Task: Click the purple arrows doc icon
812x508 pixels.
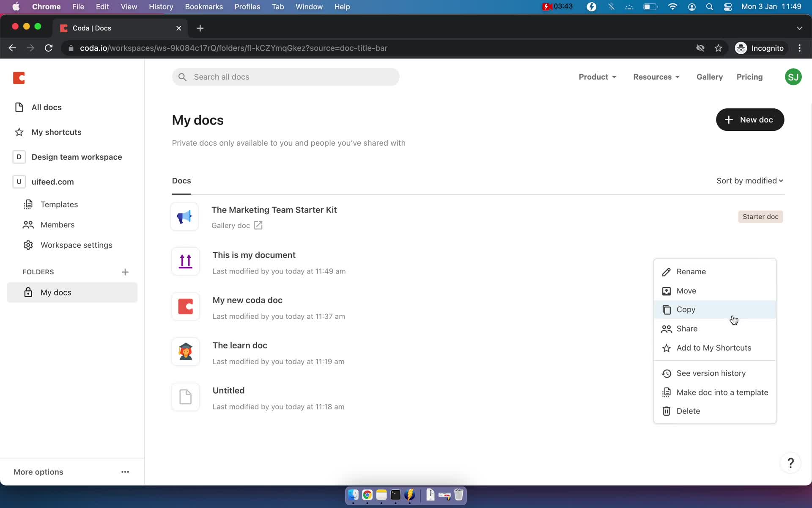Action: [185, 262]
